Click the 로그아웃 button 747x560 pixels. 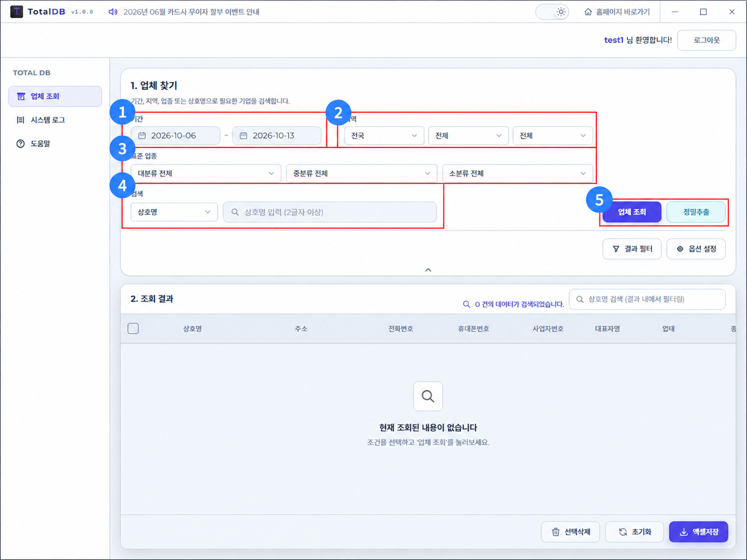click(x=707, y=40)
